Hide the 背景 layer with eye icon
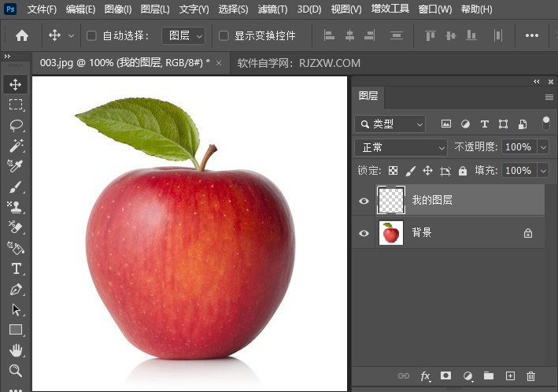 pos(364,233)
